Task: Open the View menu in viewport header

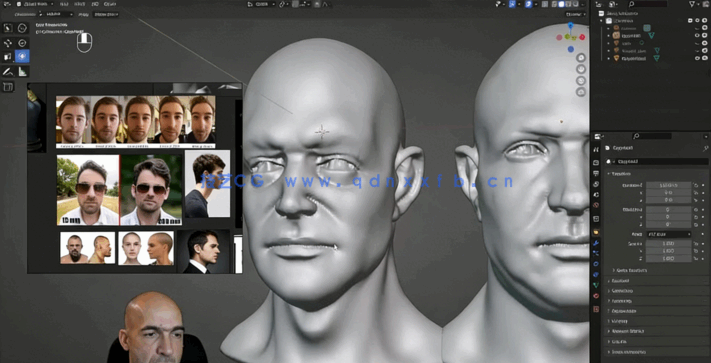Action: pos(63,4)
